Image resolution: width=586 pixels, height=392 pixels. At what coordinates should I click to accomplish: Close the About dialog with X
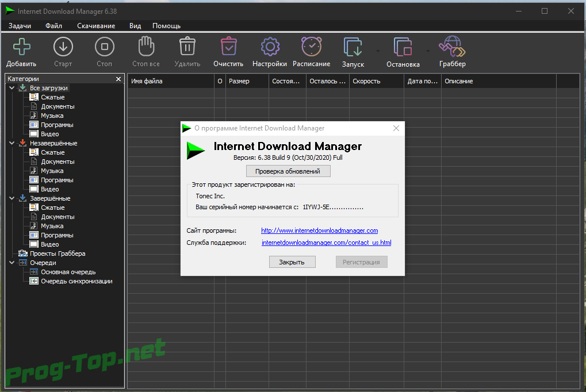click(396, 128)
